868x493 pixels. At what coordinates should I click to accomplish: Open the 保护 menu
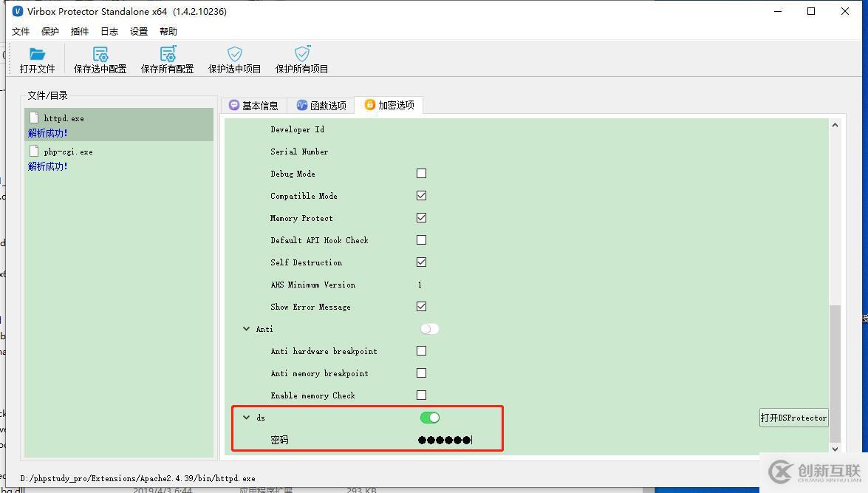coord(49,32)
